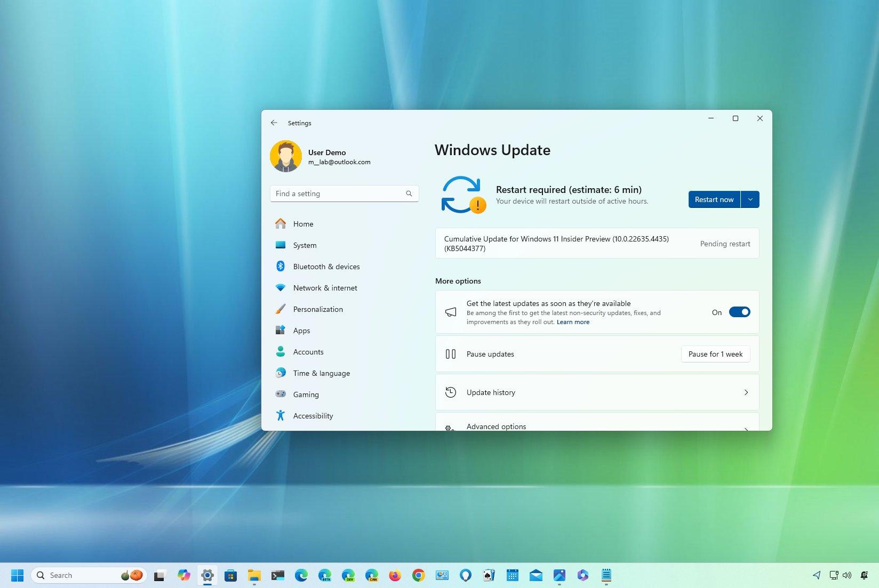Launch Google Chrome from the taskbar

coord(418,575)
